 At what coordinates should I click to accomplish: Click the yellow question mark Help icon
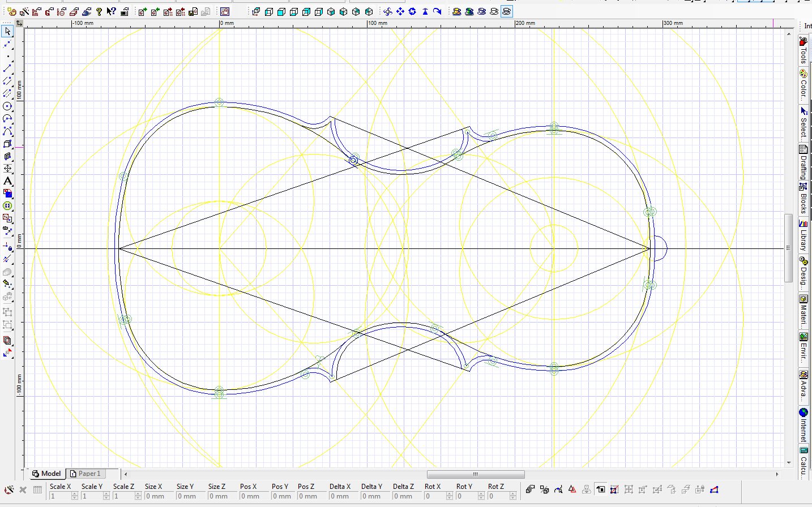(99, 11)
